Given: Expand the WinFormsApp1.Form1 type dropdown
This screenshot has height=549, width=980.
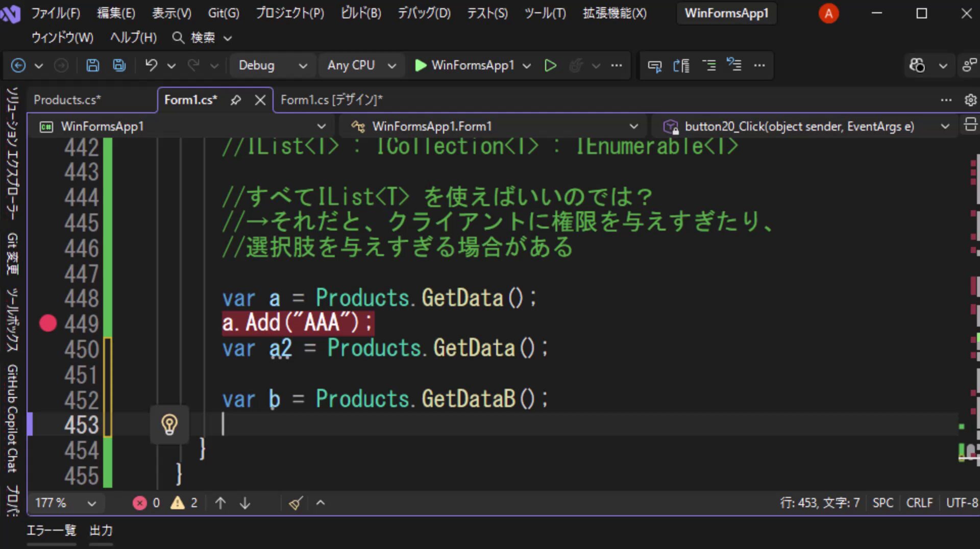Looking at the screenshot, I should tap(494, 126).
